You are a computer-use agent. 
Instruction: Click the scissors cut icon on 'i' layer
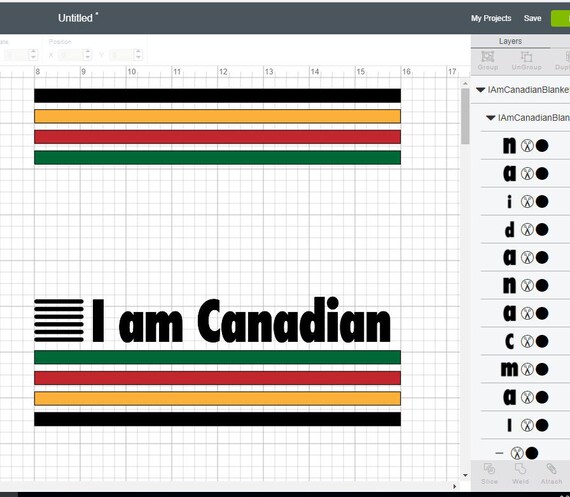[527, 201]
